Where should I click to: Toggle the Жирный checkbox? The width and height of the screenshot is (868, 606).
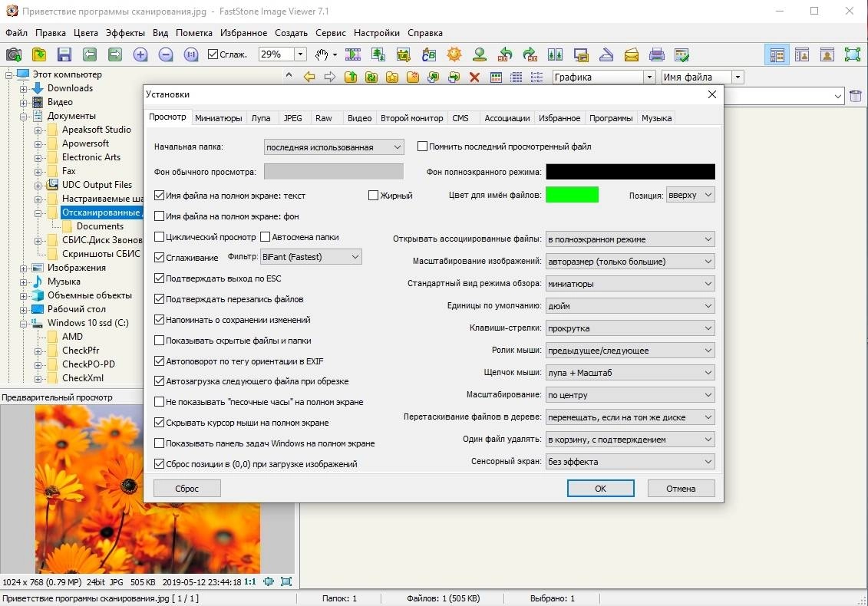373,196
